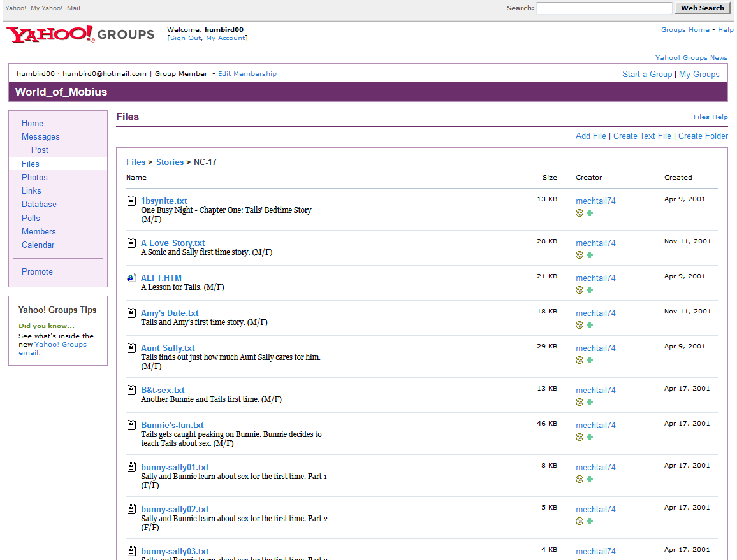
Task: Click the smiley profile icon in the 1bsynite.txt row
Action: click(580, 213)
